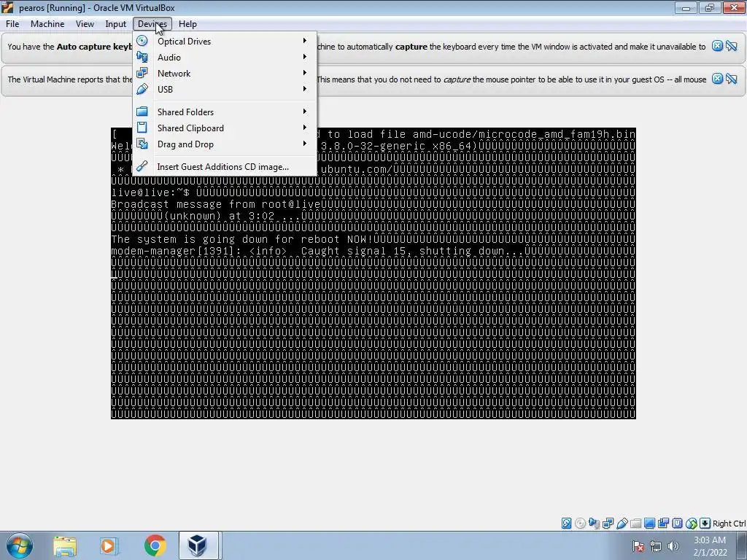The width and height of the screenshot is (747, 560).
Task: Select Audio menu entry
Action: pos(225,57)
